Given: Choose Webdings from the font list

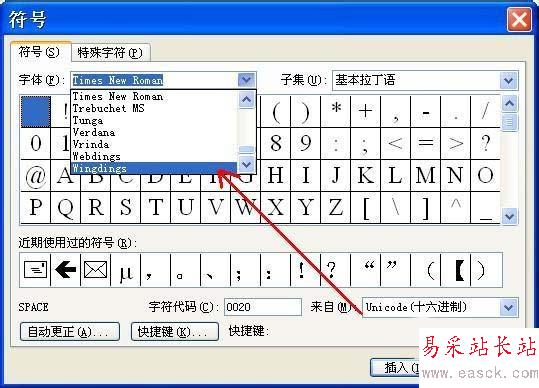Looking at the screenshot, I should click(154, 156).
